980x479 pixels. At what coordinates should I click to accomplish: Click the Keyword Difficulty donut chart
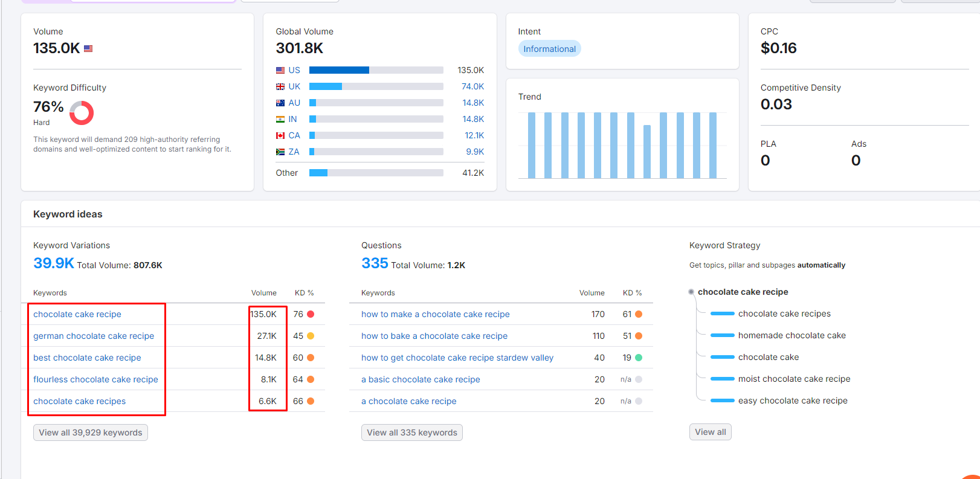coord(82,113)
